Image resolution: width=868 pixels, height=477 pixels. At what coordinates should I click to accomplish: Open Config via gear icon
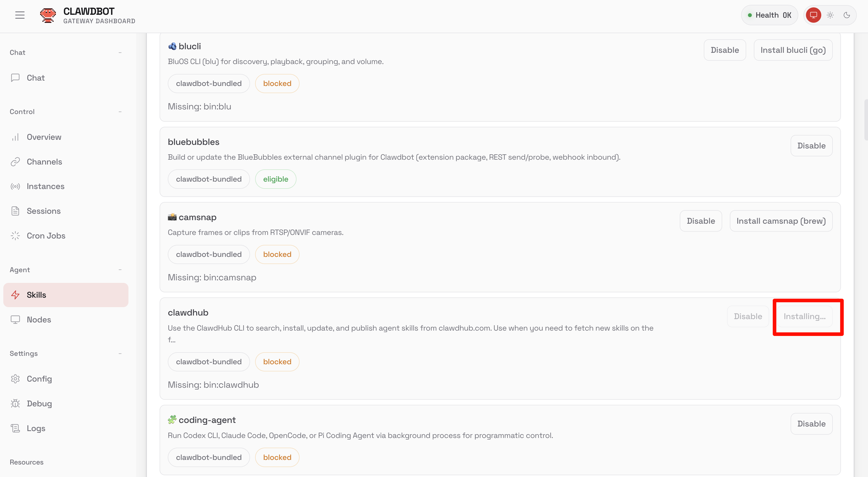pos(15,379)
